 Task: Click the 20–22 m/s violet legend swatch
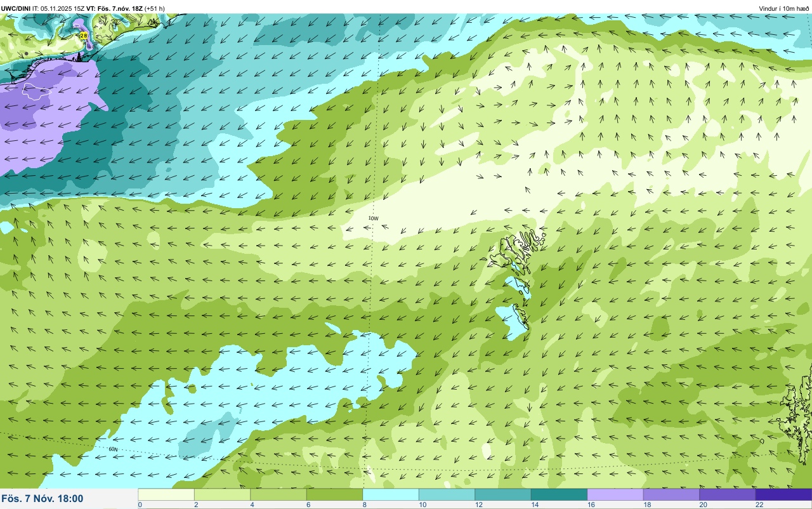click(728, 494)
